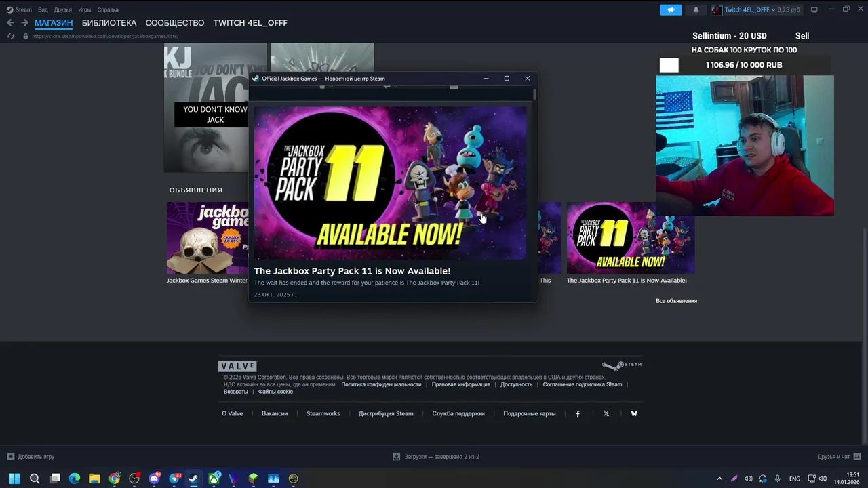Switch to the МАГАЗИН tab
Screen dimensions: 868x488
(x=54, y=22)
